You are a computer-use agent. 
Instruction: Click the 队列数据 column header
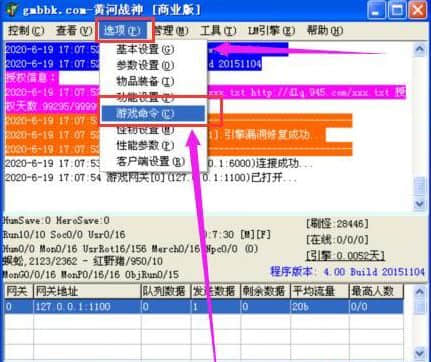(x=166, y=291)
